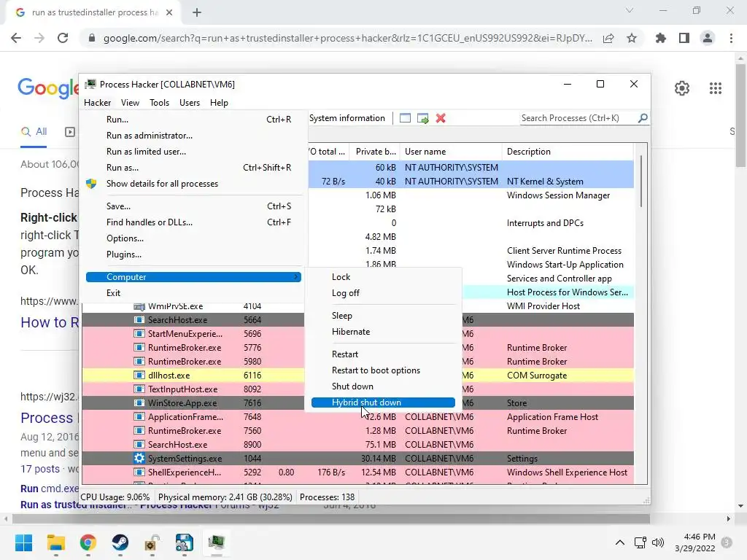Open Google settings gear icon
Screen dimensions: 747x560
point(682,88)
